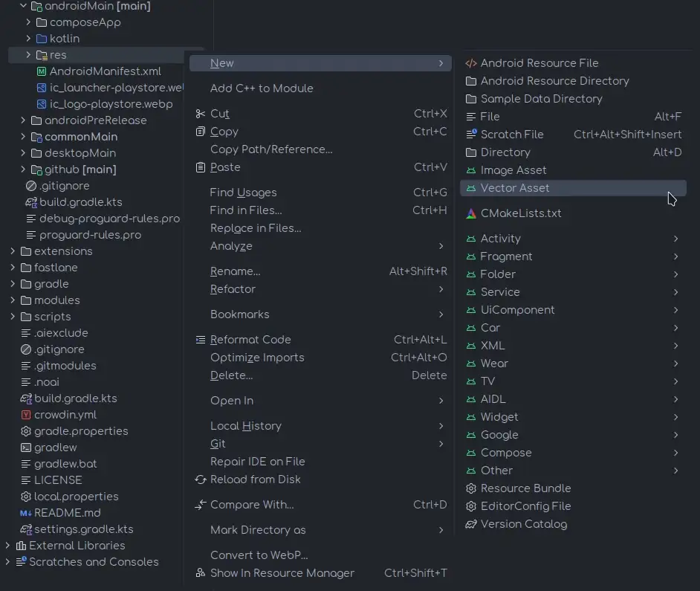The height and width of the screenshot is (591, 700).
Task: Choose Find Usages in context menu
Action: (243, 193)
